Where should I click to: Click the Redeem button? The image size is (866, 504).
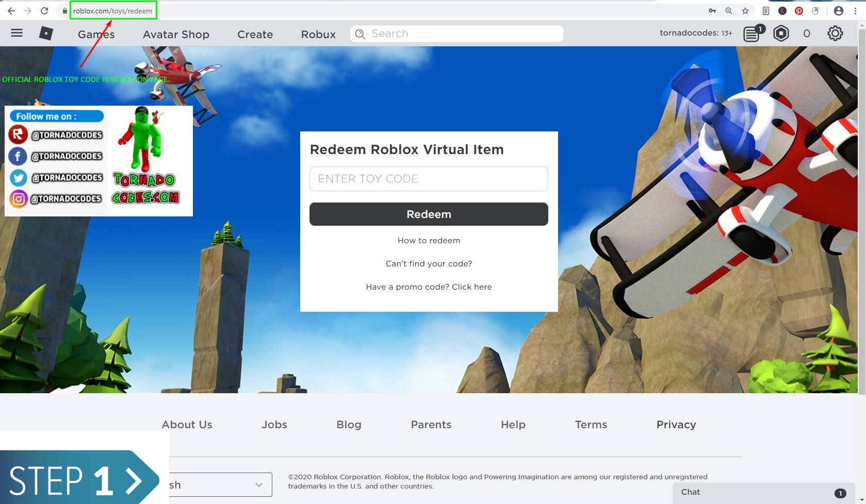pos(429,214)
